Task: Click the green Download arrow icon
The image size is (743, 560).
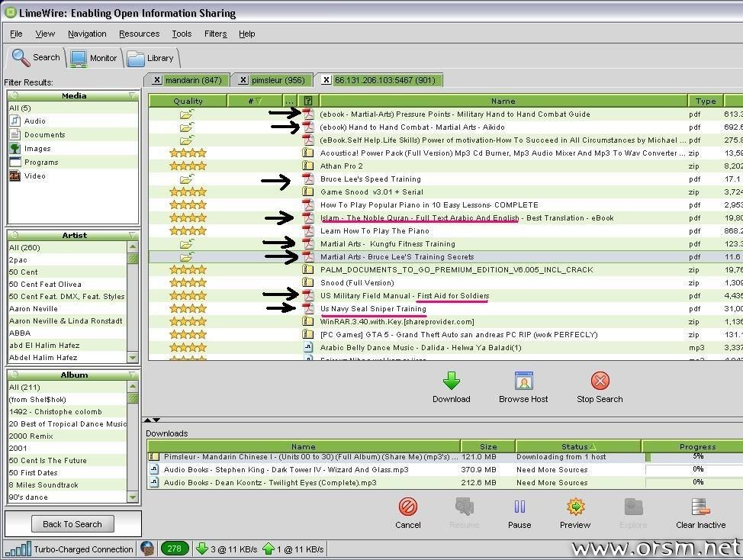Action: coord(451,381)
